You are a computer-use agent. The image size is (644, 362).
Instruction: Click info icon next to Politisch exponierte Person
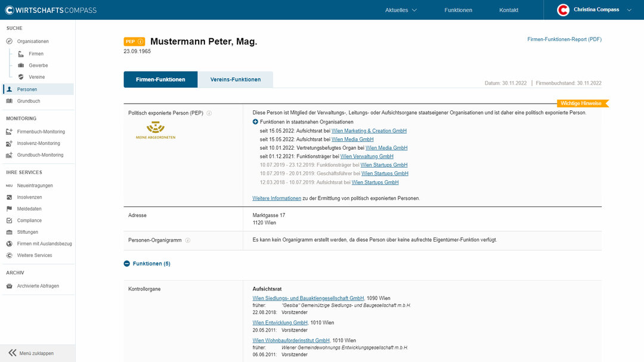[x=209, y=113]
